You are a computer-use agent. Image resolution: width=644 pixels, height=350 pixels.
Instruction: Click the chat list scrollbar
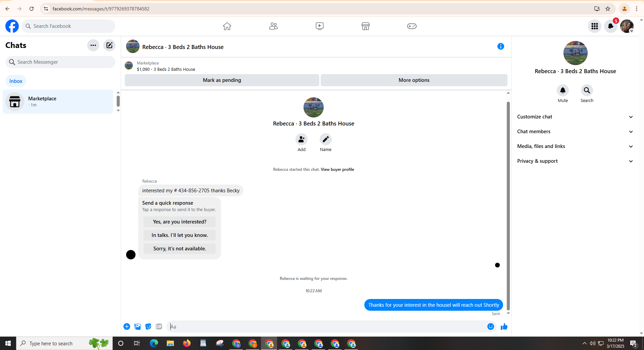click(118, 101)
